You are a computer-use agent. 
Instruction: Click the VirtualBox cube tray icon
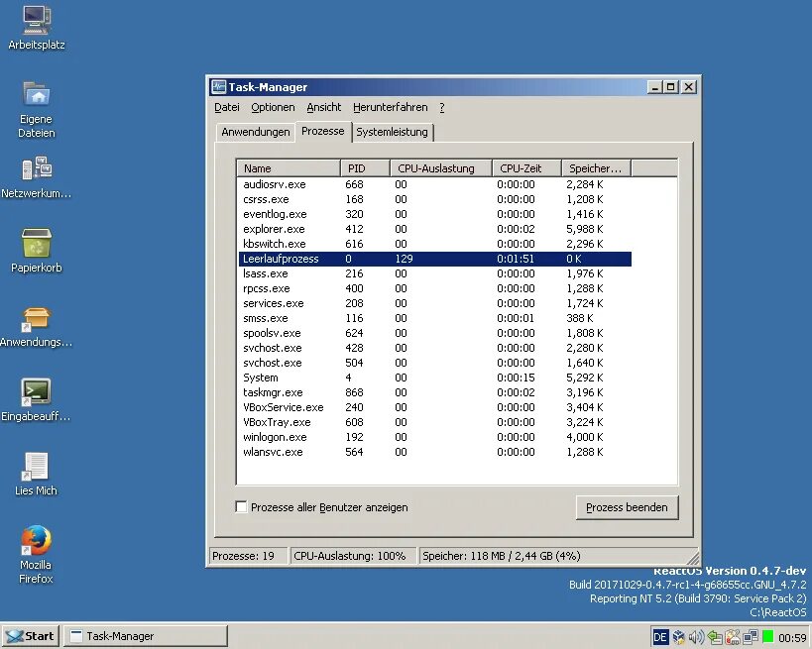point(678,637)
